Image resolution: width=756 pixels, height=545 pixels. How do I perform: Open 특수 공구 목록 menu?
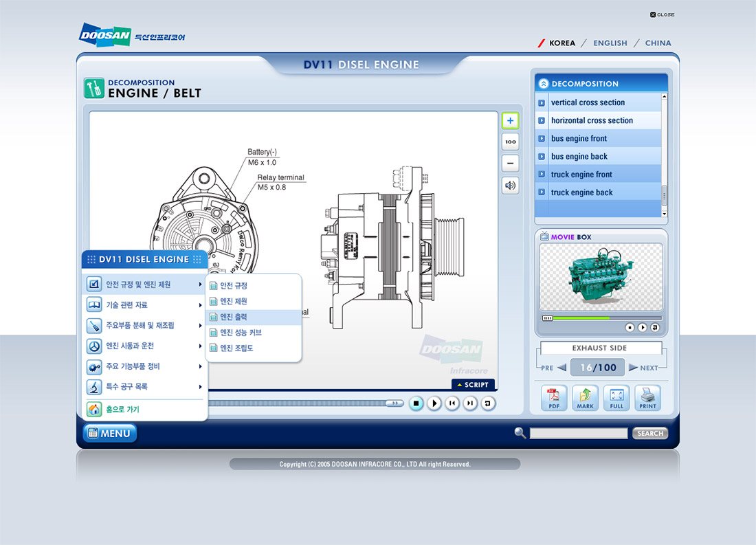click(144, 386)
